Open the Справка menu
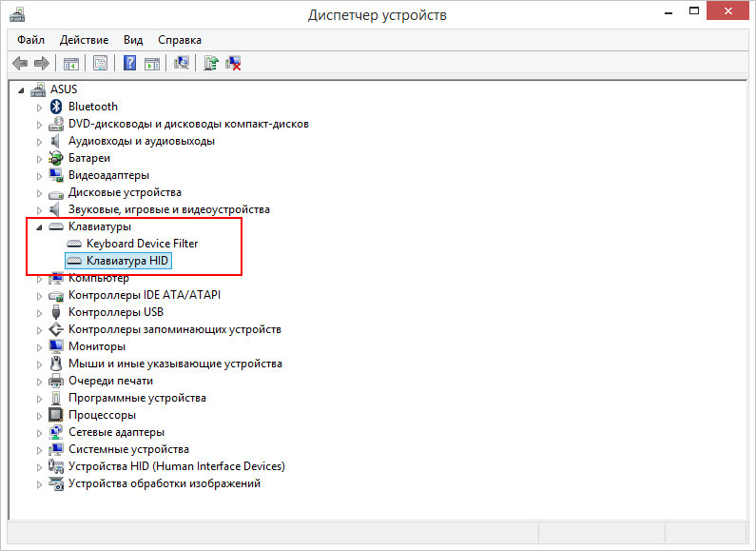 [180, 40]
